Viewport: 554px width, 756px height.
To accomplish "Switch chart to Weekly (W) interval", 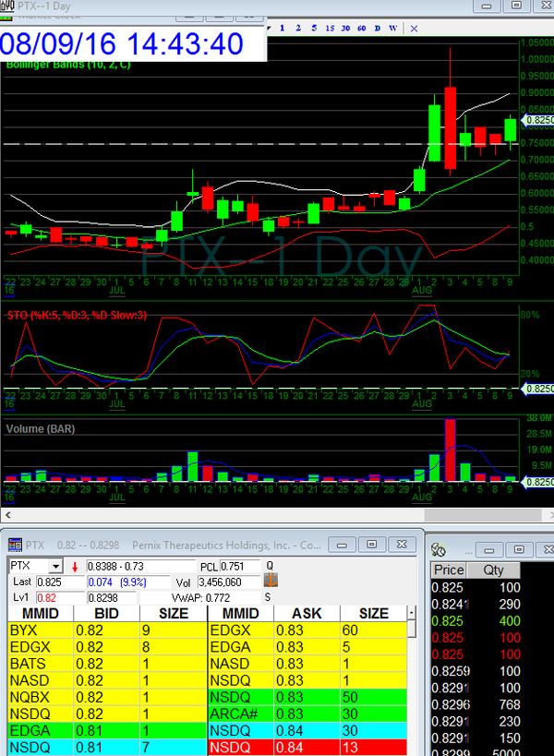I will [x=392, y=30].
